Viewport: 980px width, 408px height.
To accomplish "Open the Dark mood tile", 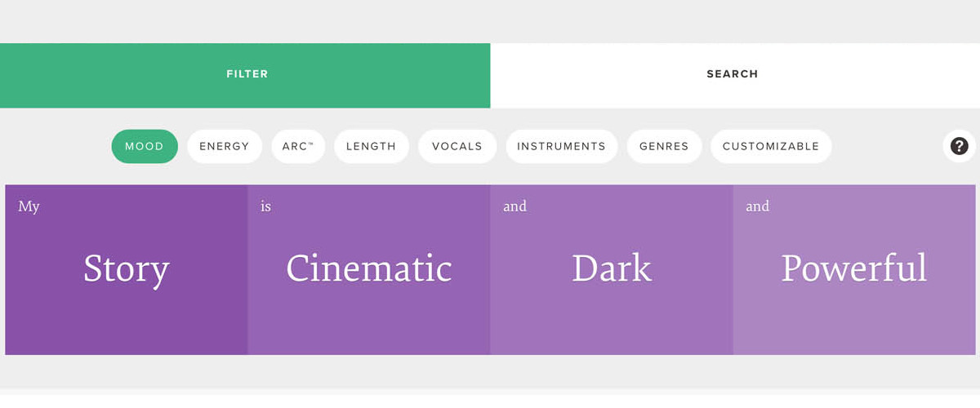I will 611,269.
